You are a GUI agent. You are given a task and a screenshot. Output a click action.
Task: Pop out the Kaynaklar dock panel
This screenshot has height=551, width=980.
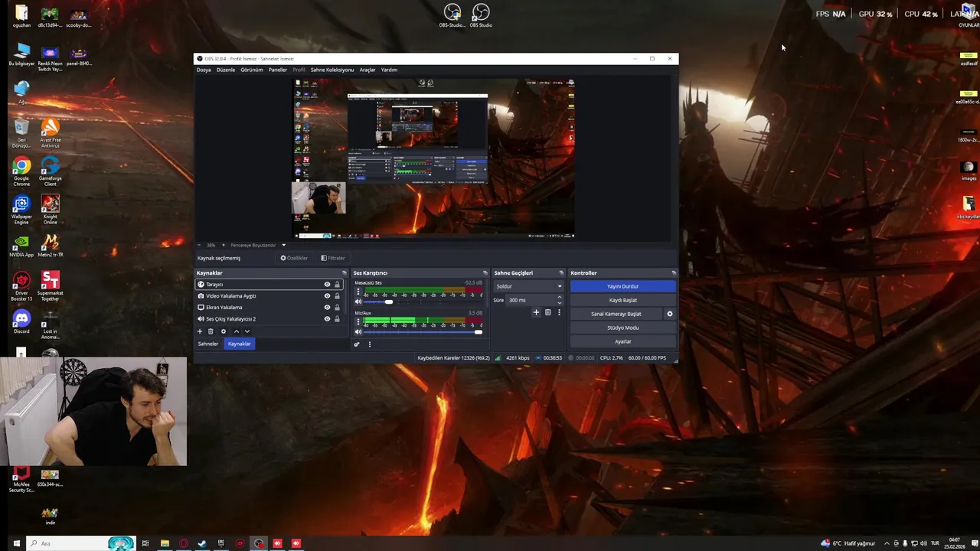[x=344, y=273]
